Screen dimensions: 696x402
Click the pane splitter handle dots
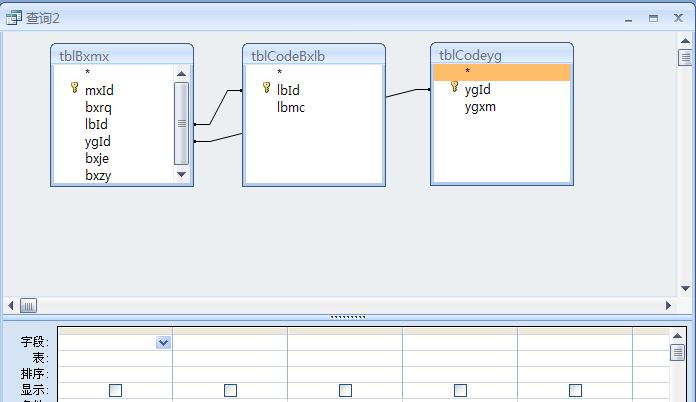click(x=348, y=317)
